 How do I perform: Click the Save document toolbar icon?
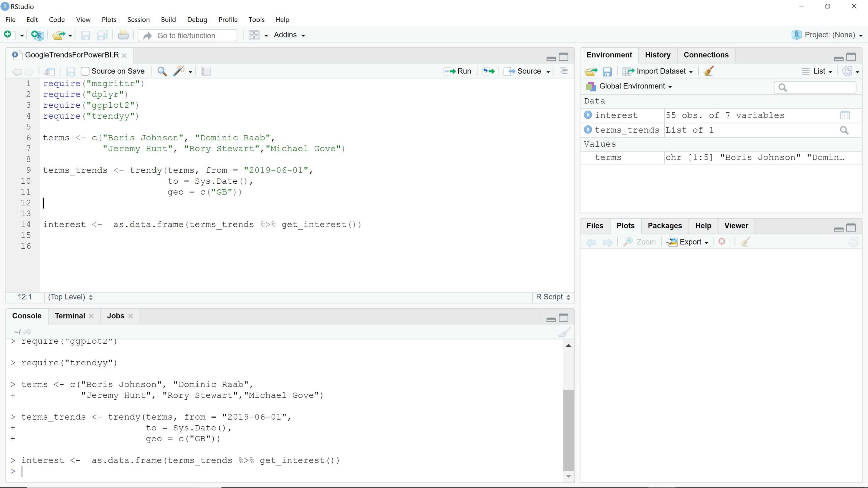click(86, 35)
